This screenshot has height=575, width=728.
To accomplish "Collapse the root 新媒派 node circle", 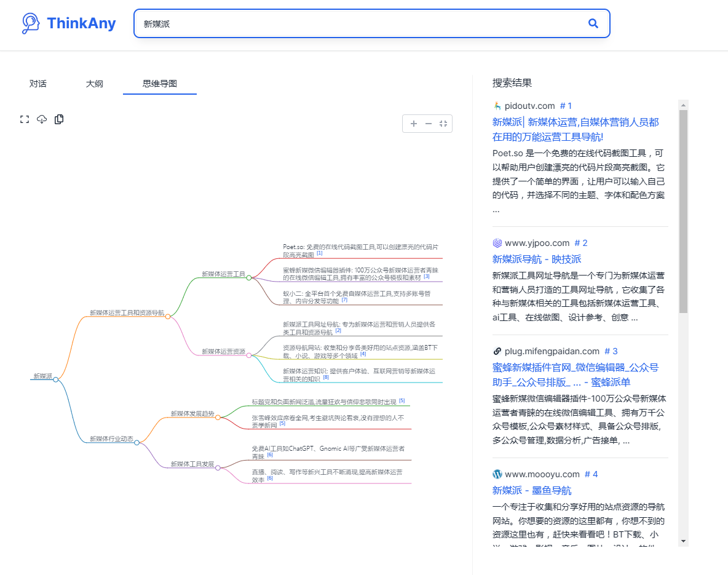I will pyautogui.click(x=56, y=379).
